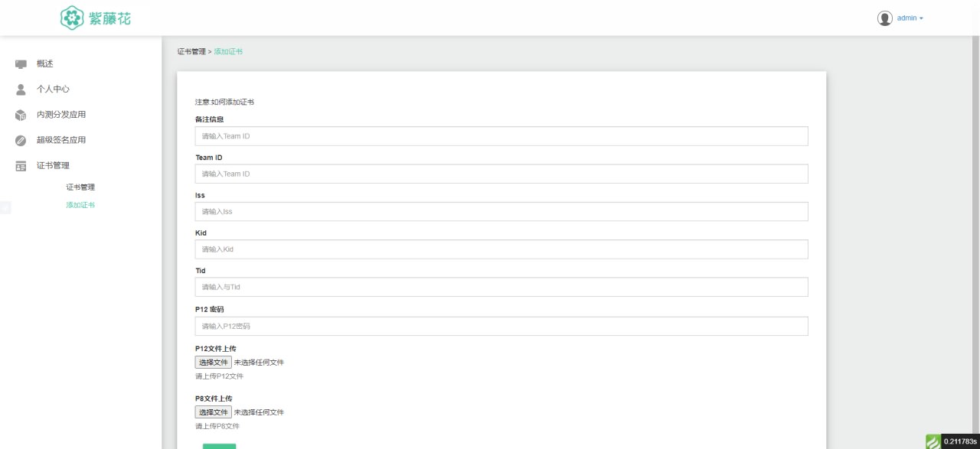
Task: Click the 内测分发应用 box icon
Action: (x=21, y=116)
